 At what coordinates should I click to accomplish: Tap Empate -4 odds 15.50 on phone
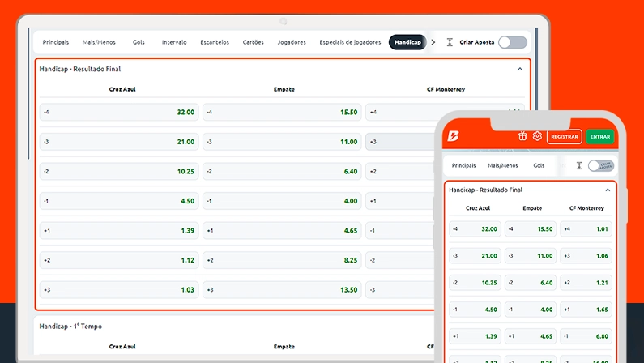(531, 228)
